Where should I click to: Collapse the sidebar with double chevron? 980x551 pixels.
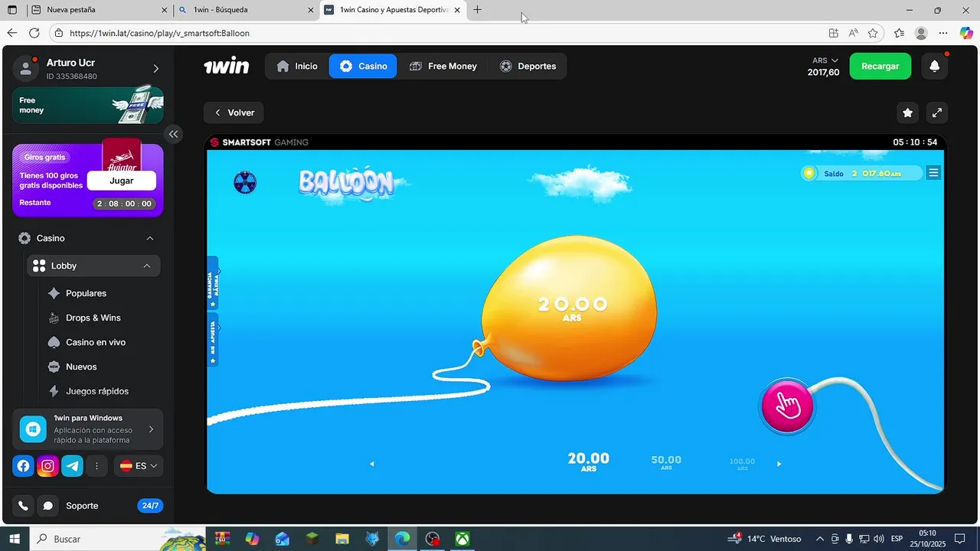tap(174, 134)
